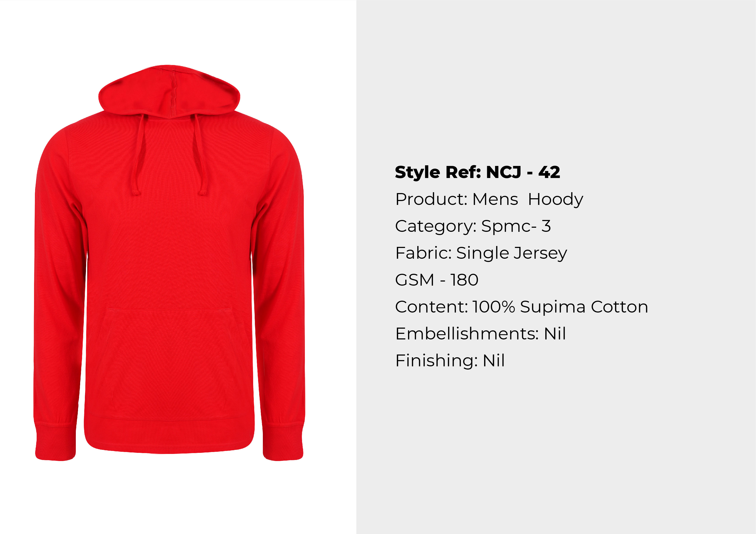The height and width of the screenshot is (534, 756).
Task: Click the GSM - 180 text
Action: (x=437, y=280)
